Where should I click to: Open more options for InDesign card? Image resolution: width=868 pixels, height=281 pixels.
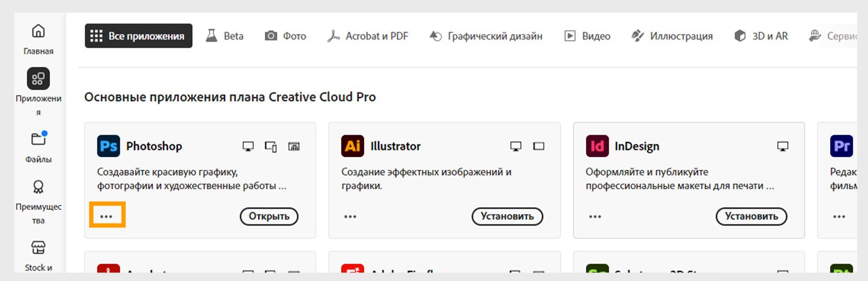pos(595,216)
